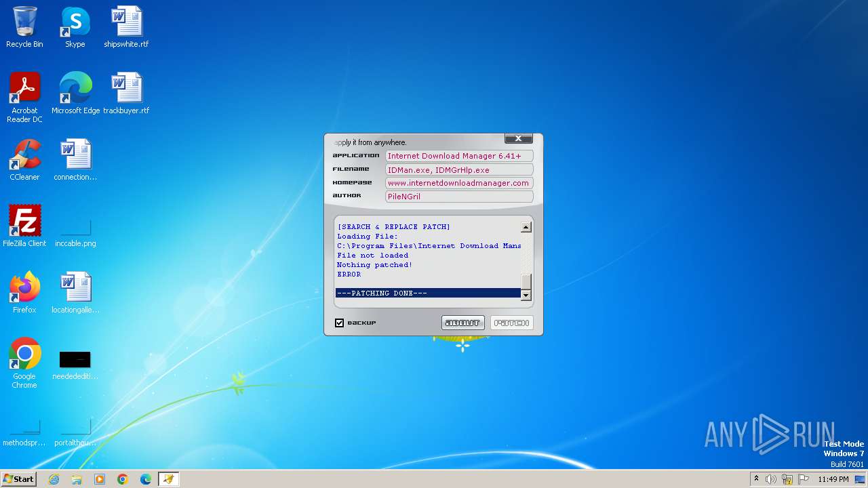Click the log scrollbar up arrow

pyautogui.click(x=526, y=227)
